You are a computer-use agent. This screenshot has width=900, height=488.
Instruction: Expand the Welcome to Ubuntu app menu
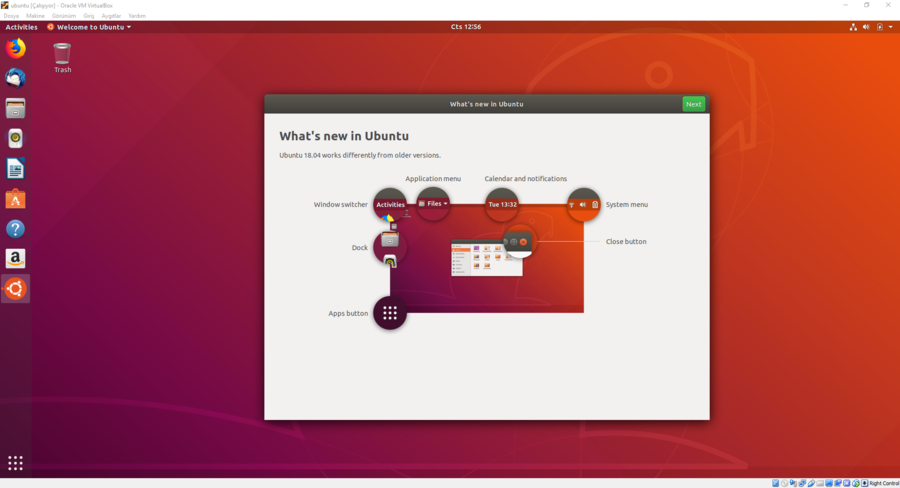click(x=89, y=27)
